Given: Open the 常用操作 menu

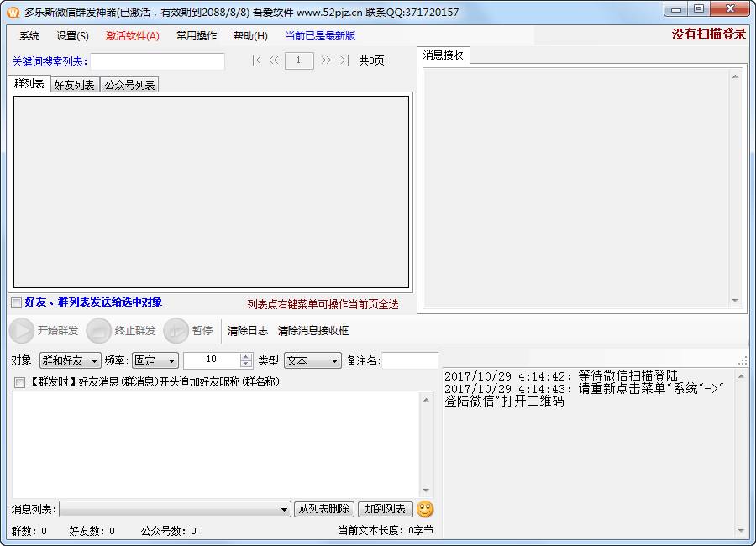Looking at the screenshot, I should point(197,35).
